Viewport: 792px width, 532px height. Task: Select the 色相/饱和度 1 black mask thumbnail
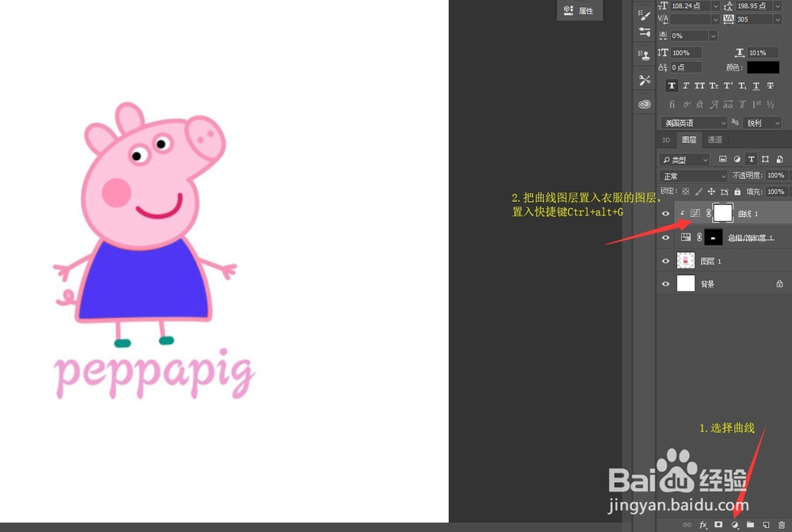(714, 237)
